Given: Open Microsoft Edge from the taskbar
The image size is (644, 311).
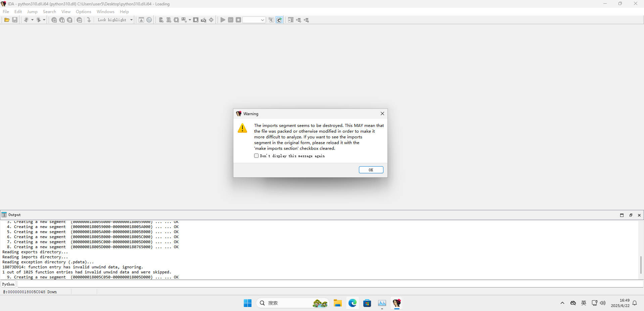Looking at the screenshot, I should click(x=352, y=303).
